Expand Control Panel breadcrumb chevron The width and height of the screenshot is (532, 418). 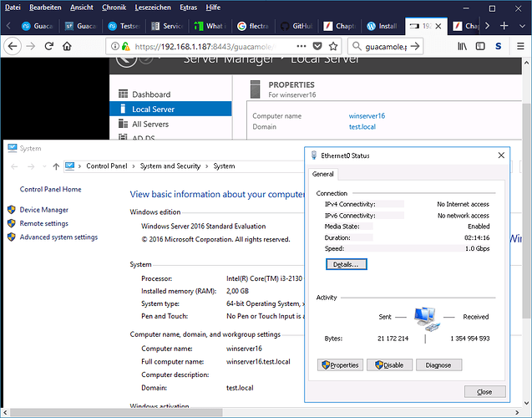pos(134,166)
